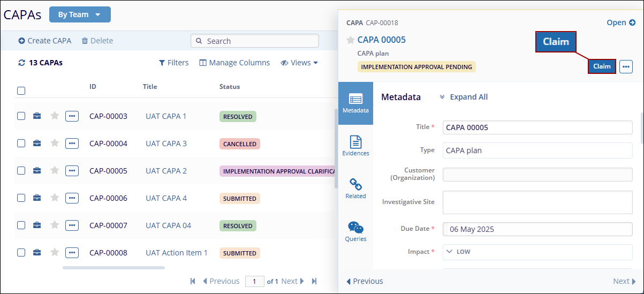
Task: Click the refresh icon beside 13 CAPAs
Action: [21, 63]
